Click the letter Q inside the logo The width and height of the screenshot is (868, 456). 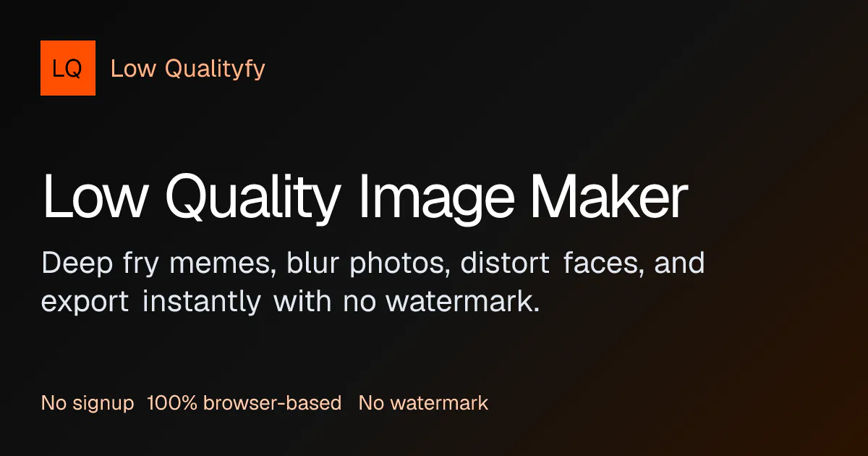75,69
